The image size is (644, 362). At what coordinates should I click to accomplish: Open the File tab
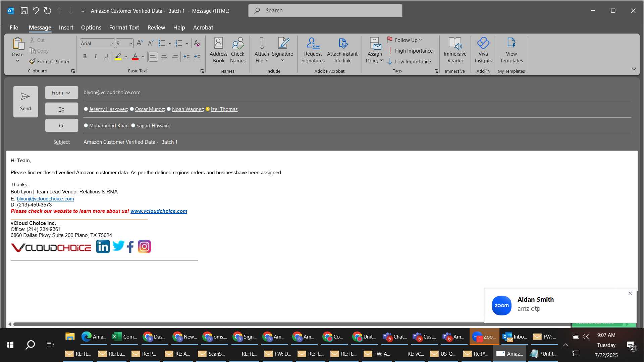coord(14,27)
